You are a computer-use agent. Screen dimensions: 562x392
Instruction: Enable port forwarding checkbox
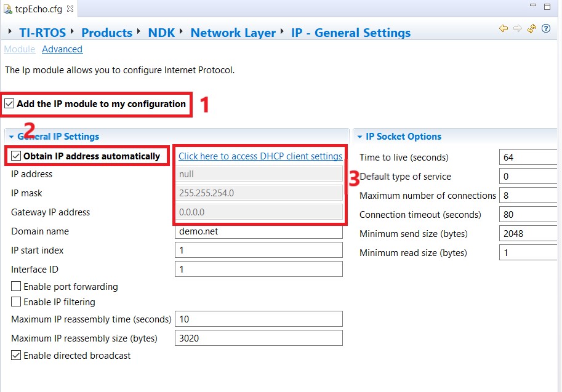click(16, 287)
